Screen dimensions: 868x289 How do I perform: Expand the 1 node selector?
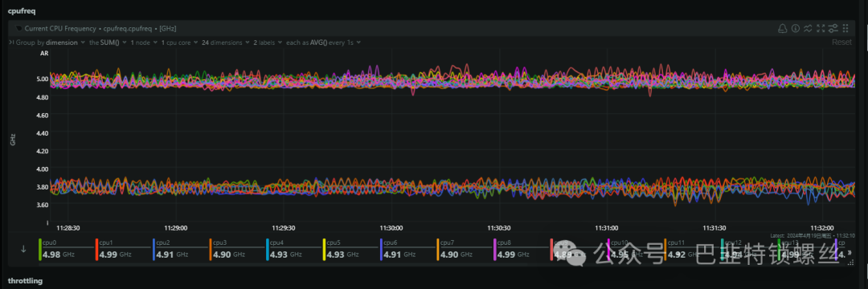click(x=144, y=42)
